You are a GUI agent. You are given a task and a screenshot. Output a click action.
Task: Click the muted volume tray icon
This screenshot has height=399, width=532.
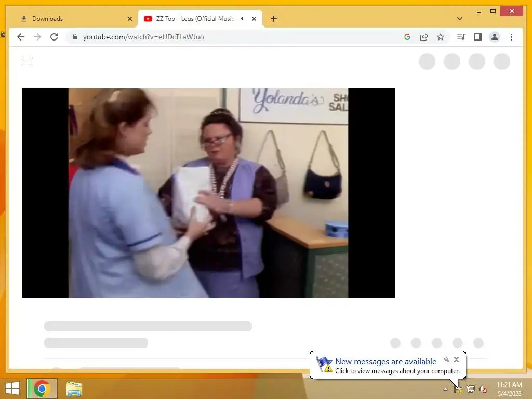(x=483, y=389)
